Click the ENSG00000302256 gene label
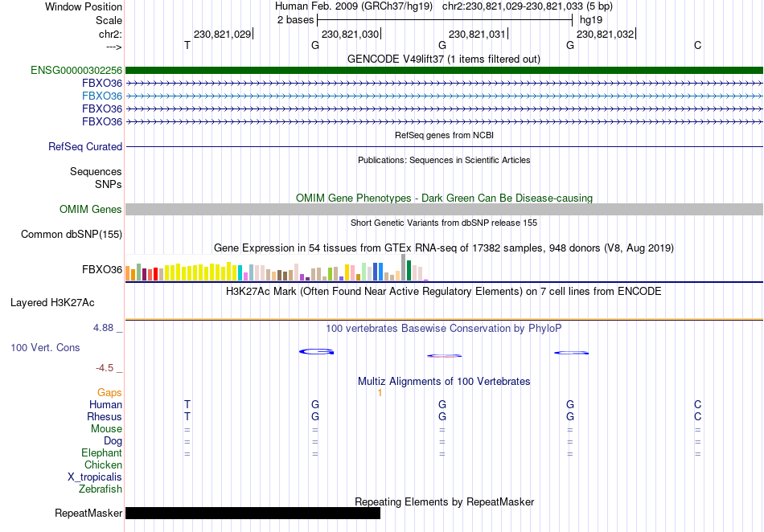Viewport: 764px width, 532px height. [76, 71]
